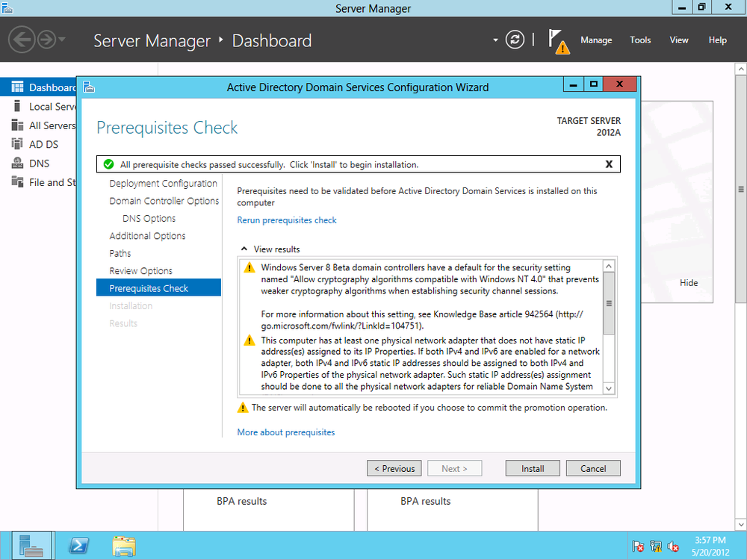Click Rerun prerequisites check link
This screenshot has height=560, width=747.
pyautogui.click(x=287, y=220)
